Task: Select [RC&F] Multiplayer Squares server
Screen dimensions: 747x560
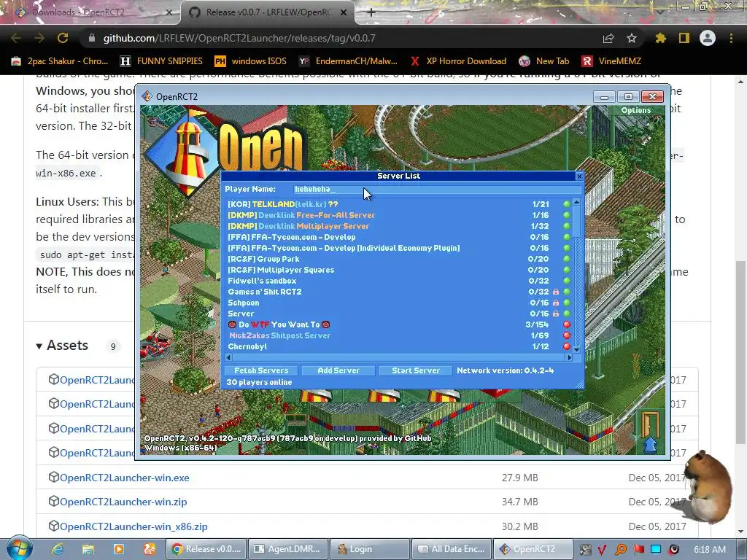Action: pos(398,270)
